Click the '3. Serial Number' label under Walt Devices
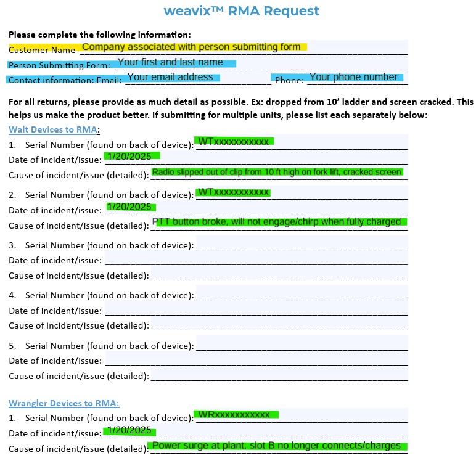This screenshot has height=458, width=476. [x=101, y=245]
